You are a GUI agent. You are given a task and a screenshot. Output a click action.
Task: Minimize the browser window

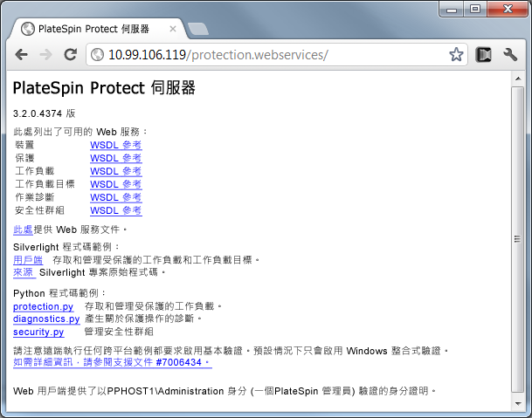pos(452,9)
